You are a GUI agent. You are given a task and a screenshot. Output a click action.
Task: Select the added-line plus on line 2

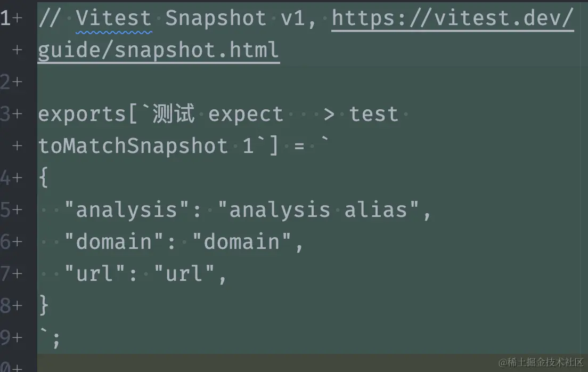click(17, 82)
